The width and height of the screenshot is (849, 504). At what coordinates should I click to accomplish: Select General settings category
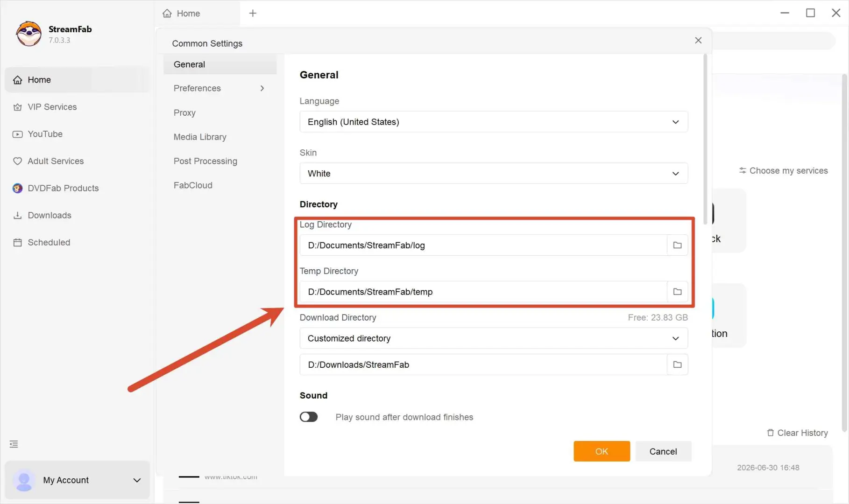click(220, 64)
